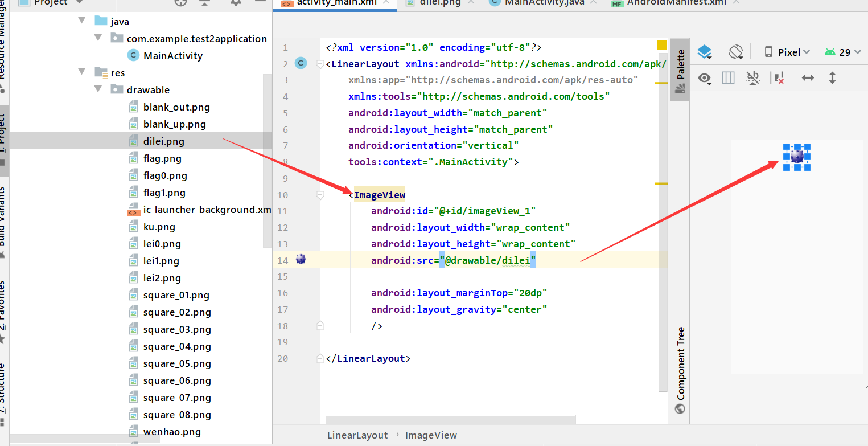Viewport: 868px width, 446px height.
Task: Collapse the LinearLayout fold marker on line 2
Action: click(x=320, y=64)
